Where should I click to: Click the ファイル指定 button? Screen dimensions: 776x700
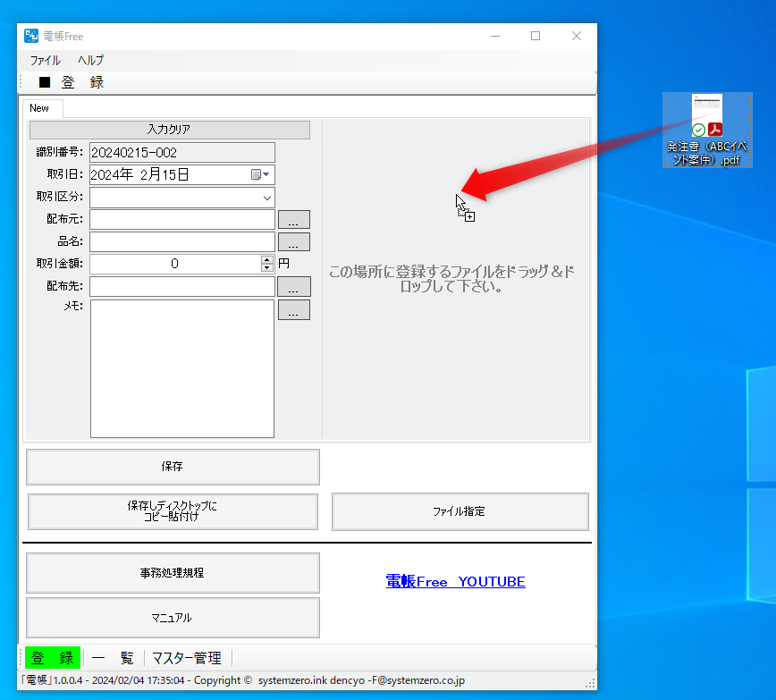(x=460, y=511)
